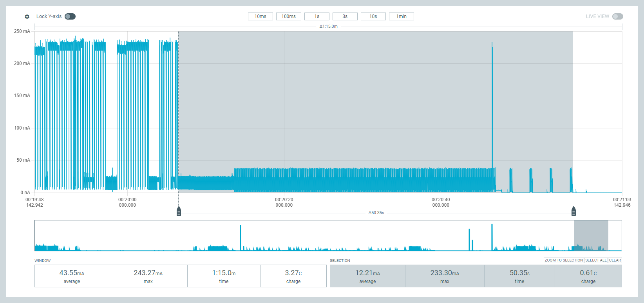This screenshot has width=644, height=303.
Task: Set the time window to 100ms
Action: [288, 16]
